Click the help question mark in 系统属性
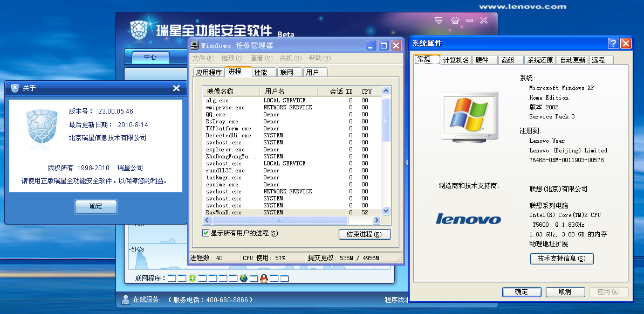644x314 pixels. click(613, 44)
